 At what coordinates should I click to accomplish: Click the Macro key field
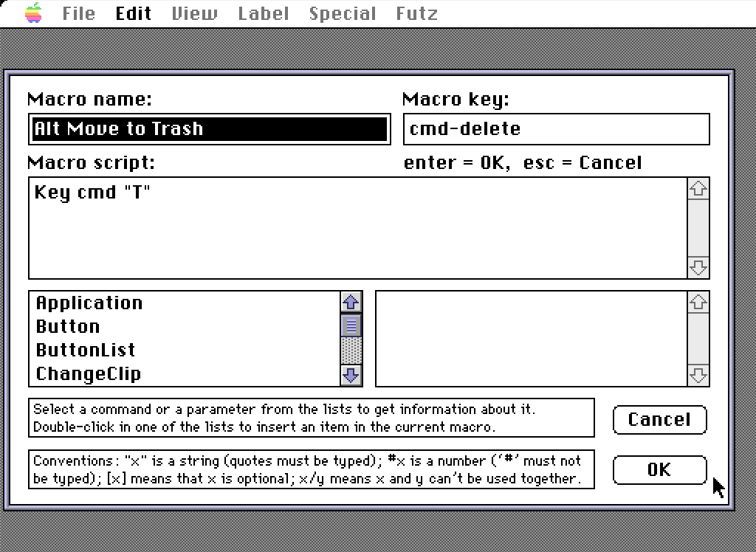point(556,129)
